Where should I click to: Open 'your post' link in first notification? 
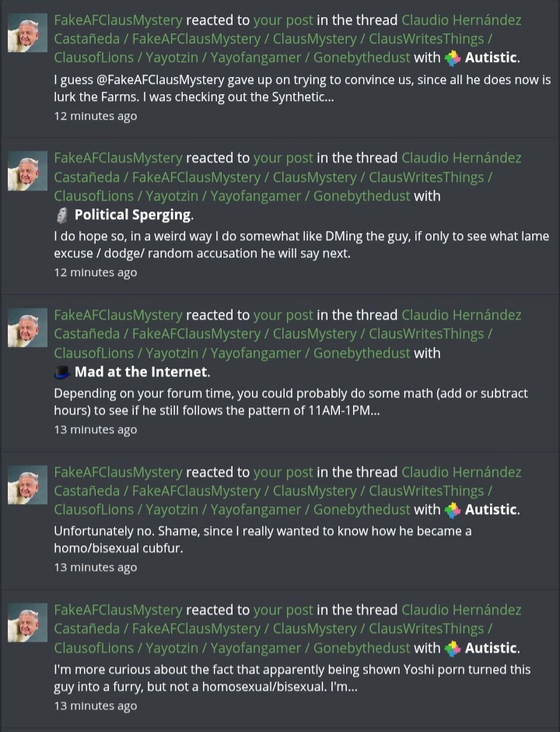[x=283, y=20]
